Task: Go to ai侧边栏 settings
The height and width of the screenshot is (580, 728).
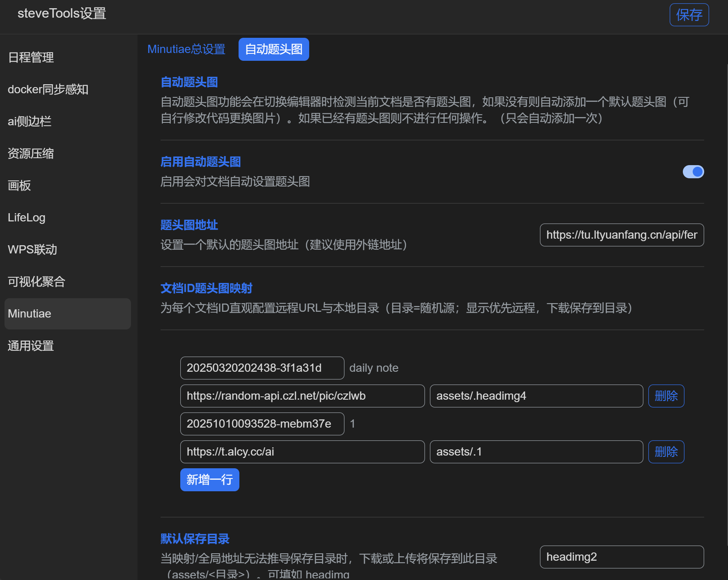Action: coord(30,122)
